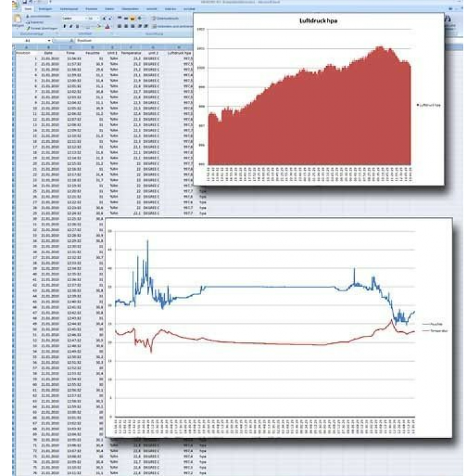476x476 pixels.
Task: Open the font name combo box
Action: click(74, 18)
